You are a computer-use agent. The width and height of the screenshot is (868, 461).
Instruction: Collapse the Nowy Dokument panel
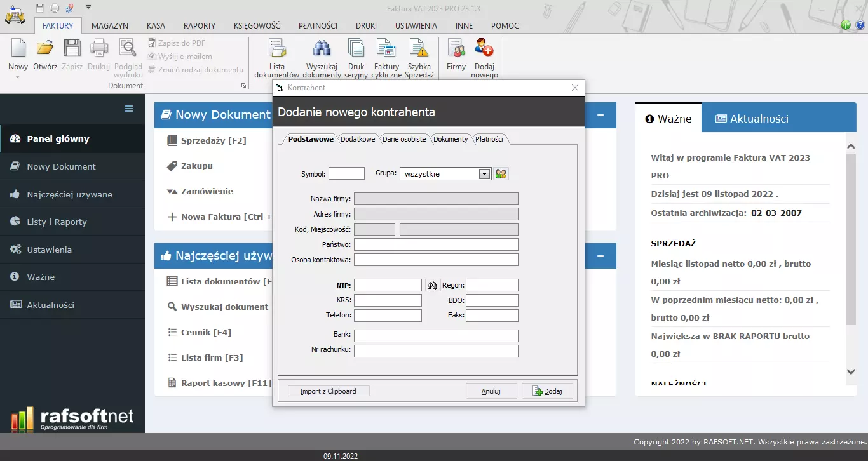click(x=600, y=116)
